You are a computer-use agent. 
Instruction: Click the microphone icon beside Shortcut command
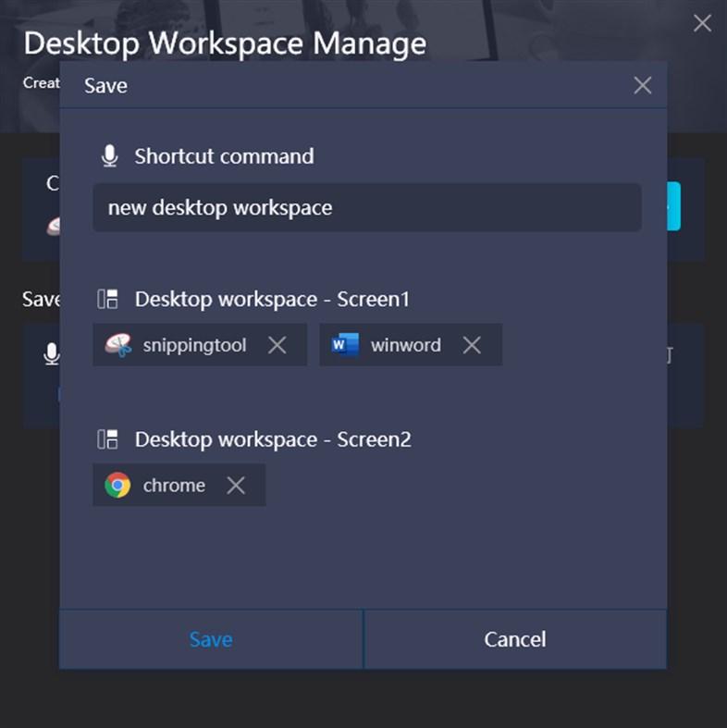pos(109,156)
